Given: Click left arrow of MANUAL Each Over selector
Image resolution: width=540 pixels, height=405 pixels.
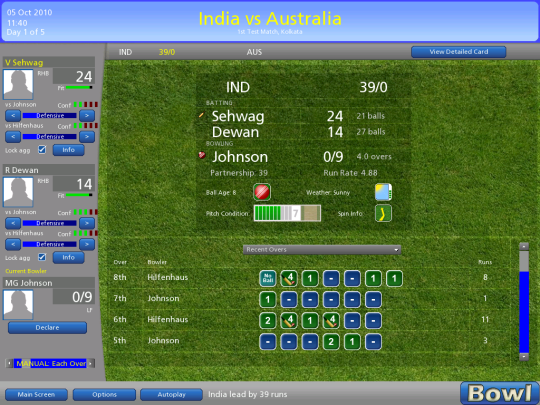Looking at the screenshot, I should pos(9,363).
